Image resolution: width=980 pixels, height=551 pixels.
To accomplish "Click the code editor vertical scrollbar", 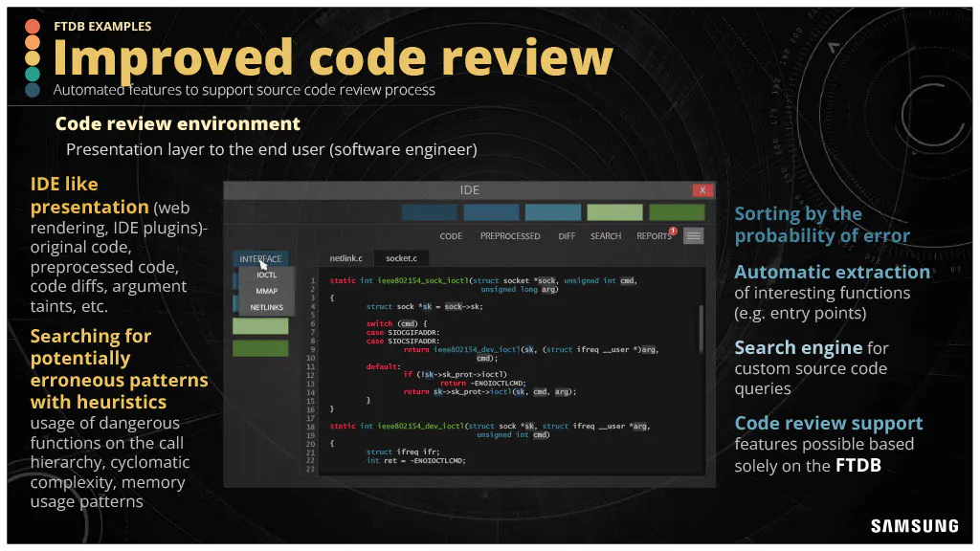I will [701, 329].
